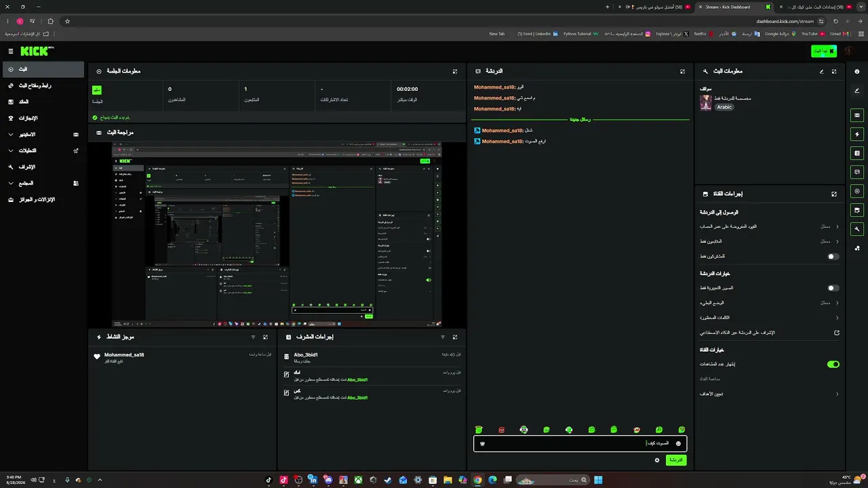Screen dimensions: 868x488
Task: Open Xbox app from the Windows taskbar
Action: coord(358,480)
